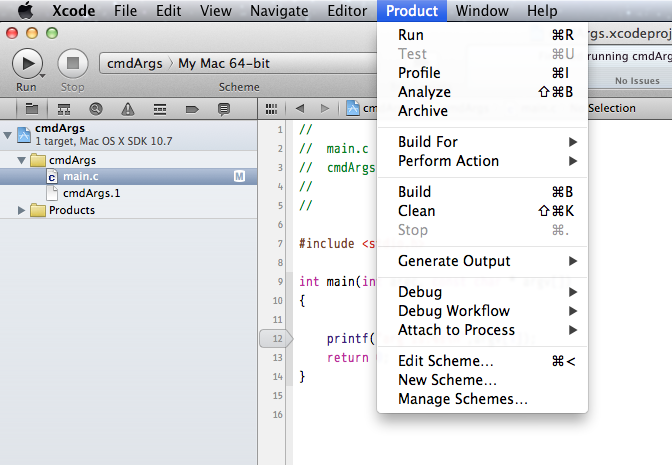Open the Debug Workflow submenu
The width and height of the screenshot is (672, 465).
tap(482, 311)
